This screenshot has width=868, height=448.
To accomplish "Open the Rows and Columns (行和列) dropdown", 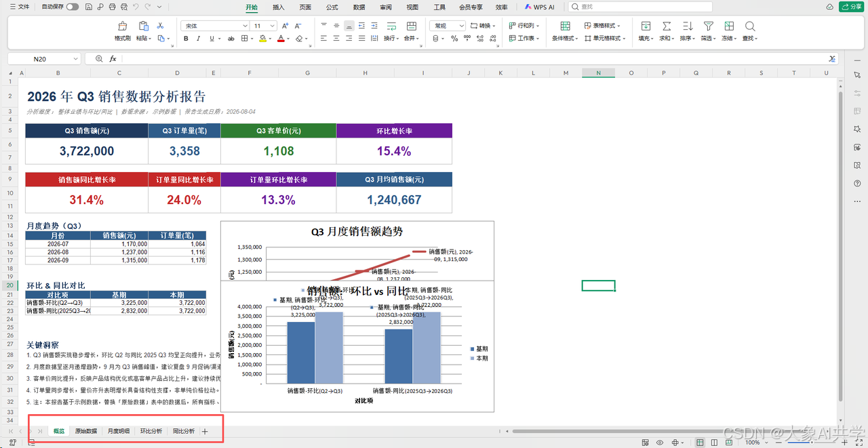I will click(x=523, y=26).
